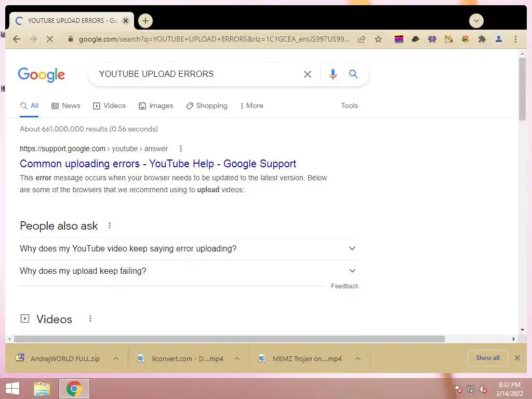Share this page icon

click(362, 39)
